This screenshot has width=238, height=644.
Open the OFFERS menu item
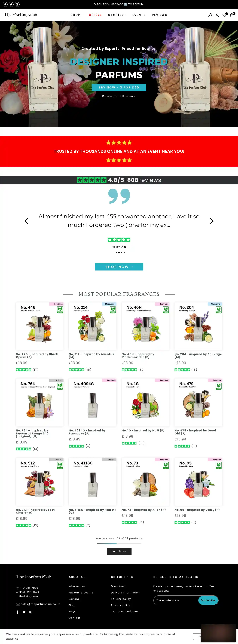(x=95, y=15)
